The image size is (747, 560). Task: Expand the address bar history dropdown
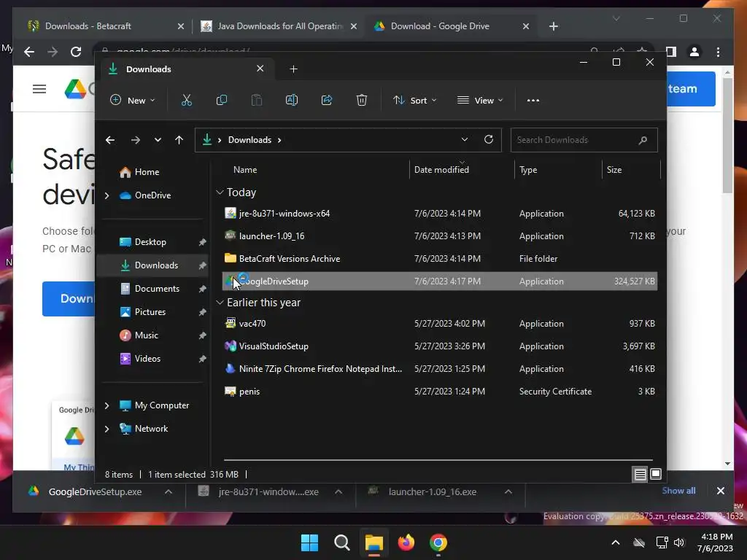coord(465,139)
